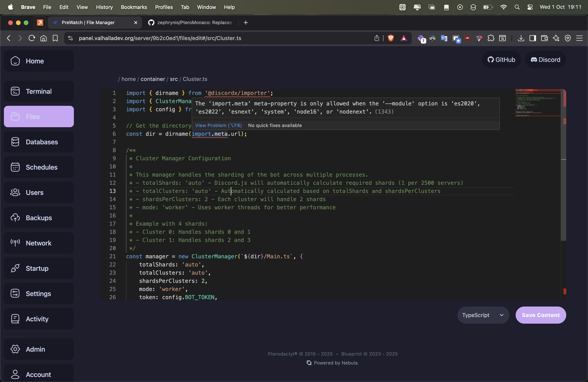This screenshot has height=382, width=588.
Task: Open the Bookmarks menu in menu bar
Action: [134, 7]
